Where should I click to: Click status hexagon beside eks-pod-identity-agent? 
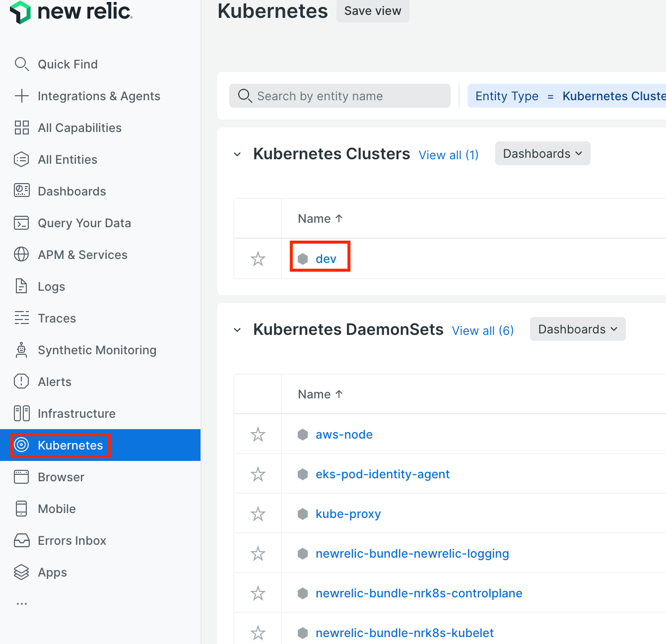pos(303,474)
